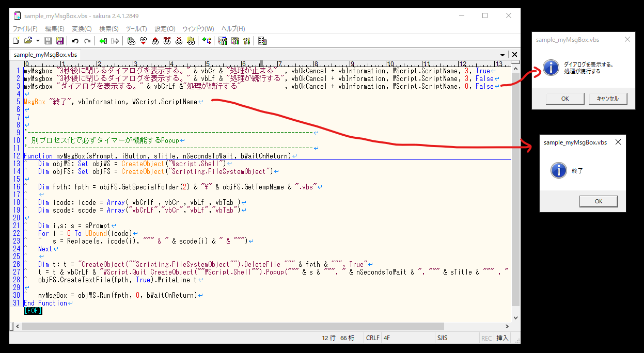Screen dimensions: 644x353
Task: Open the Find dialog via toolbar
Action: point(131,40)
